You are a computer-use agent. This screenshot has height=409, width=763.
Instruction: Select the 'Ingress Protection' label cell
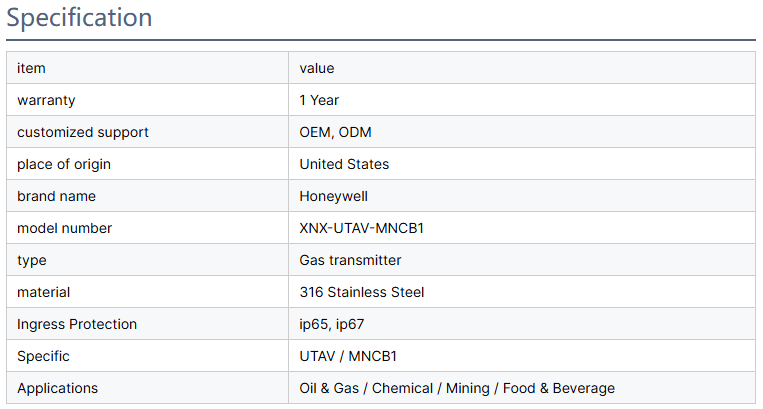pos(77,324)
